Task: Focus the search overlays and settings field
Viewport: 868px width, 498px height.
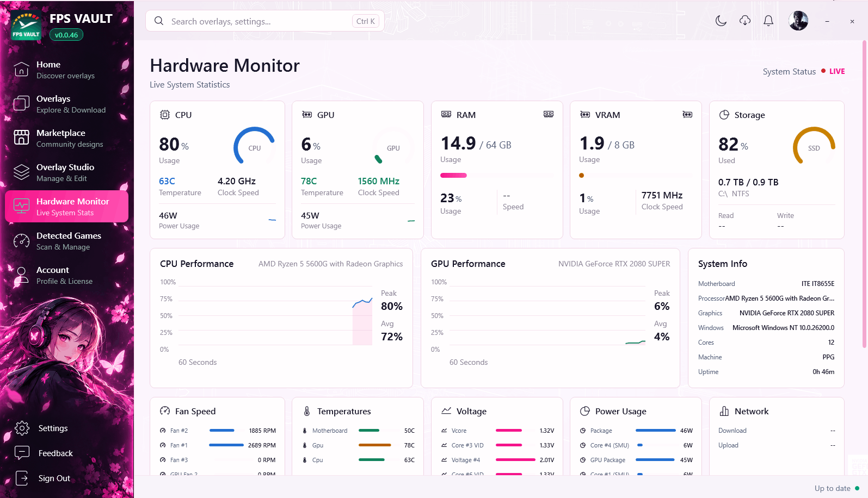Action: tap(265, 21)
